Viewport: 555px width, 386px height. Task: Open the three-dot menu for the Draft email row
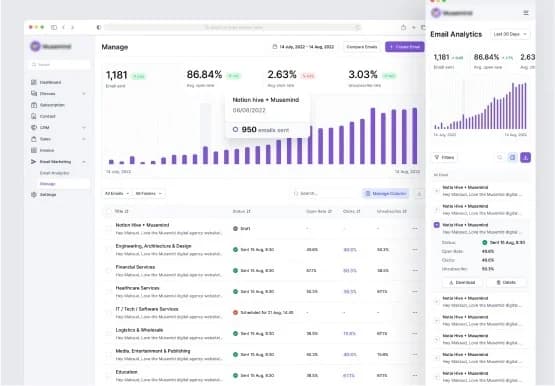[415, 229]
